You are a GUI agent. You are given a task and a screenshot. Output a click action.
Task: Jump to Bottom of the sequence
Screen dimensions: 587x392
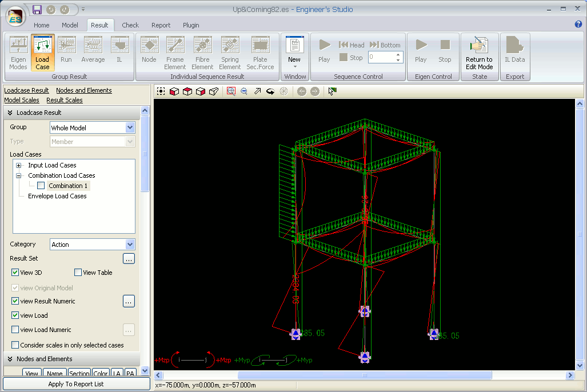[x=385, y=45]
